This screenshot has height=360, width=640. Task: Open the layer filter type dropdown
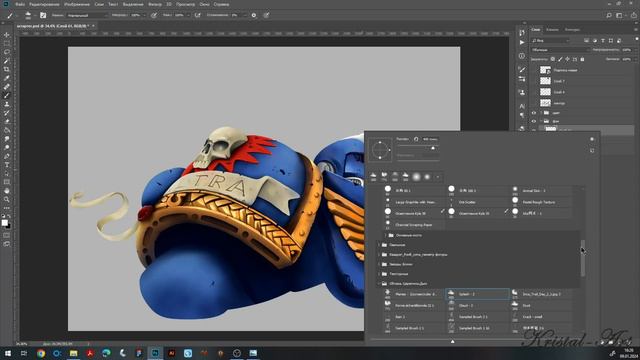(551, 40)
